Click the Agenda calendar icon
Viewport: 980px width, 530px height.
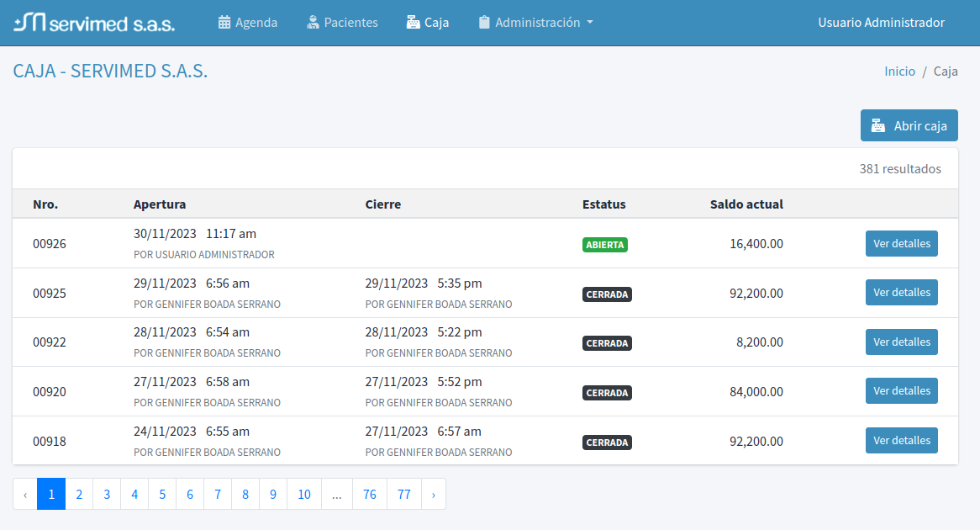[x=224, y=23]
